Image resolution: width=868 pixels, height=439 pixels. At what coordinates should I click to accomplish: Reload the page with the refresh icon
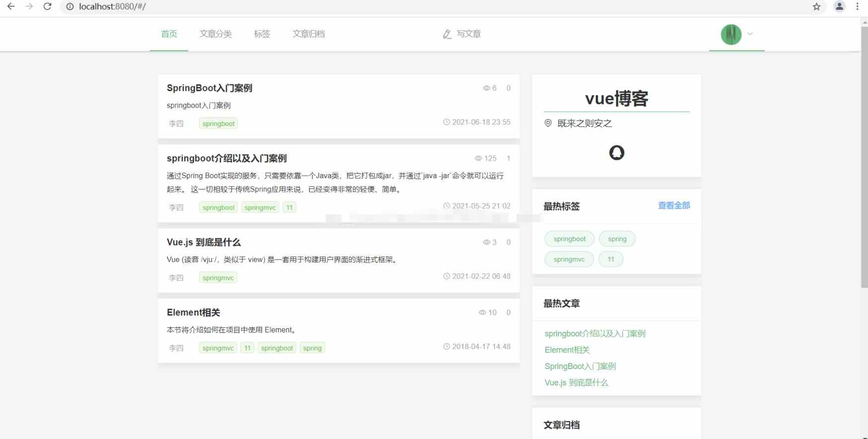[x=47, y=6]
